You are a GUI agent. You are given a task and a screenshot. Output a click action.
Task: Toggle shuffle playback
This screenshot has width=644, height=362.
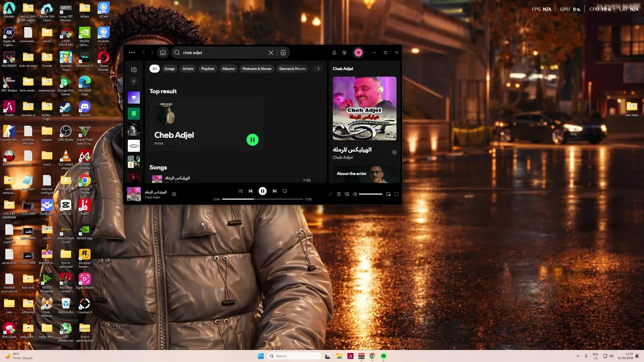240,191
